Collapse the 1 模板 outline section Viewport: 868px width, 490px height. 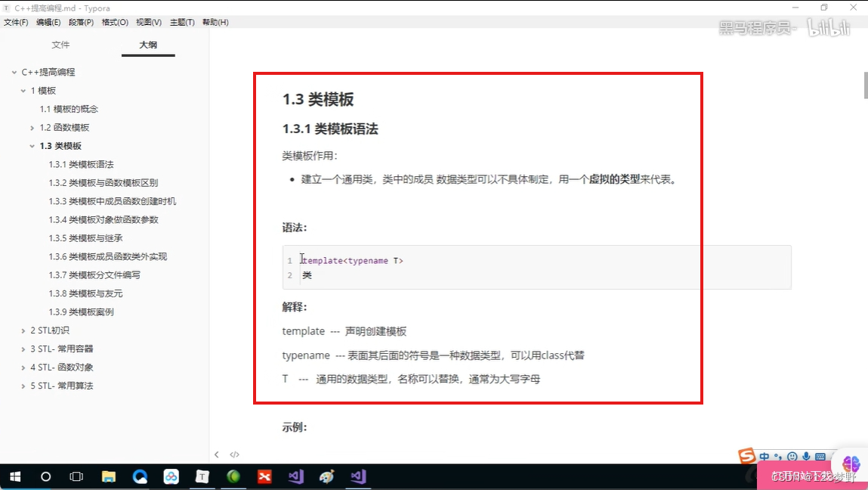23,90
